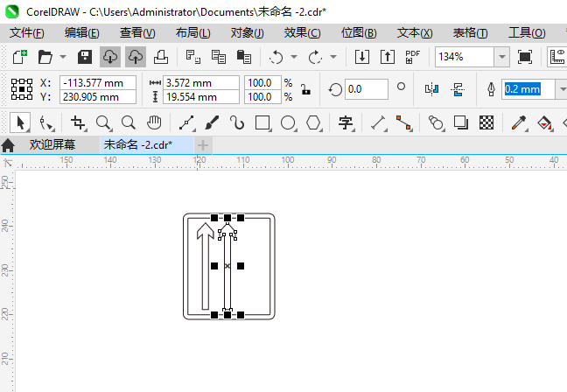Open the zoom level dropdown arrow
The height and width of the screenshot is (392, 567).
point(502,57)
